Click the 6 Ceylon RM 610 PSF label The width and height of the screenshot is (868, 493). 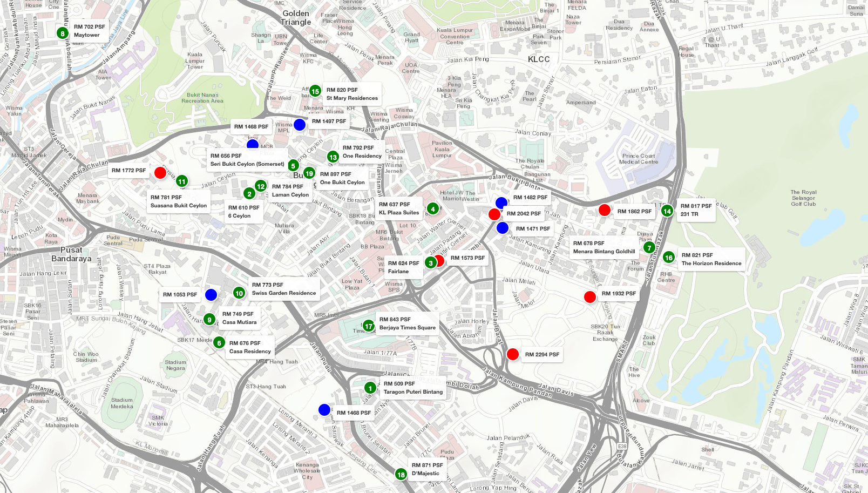click(243, 212)
